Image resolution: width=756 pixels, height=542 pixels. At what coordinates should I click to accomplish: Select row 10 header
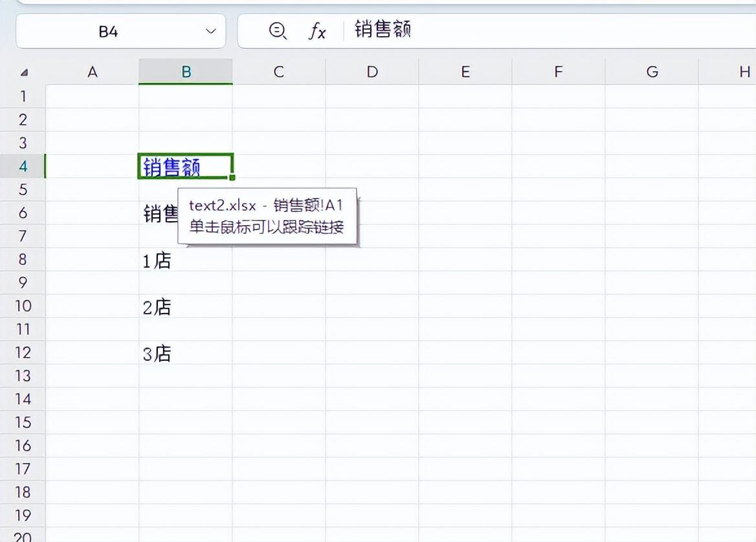(x=23, y=306)
